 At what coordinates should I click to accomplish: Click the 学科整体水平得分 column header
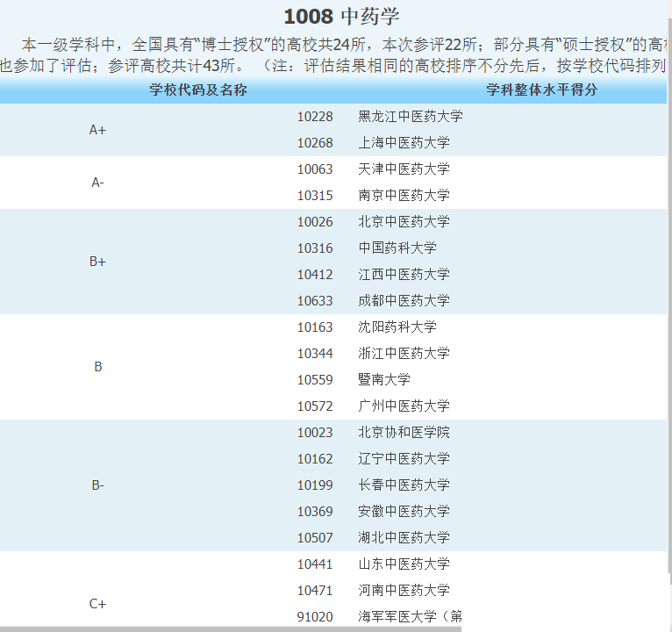pyautogui.click(x=541, y=90)
